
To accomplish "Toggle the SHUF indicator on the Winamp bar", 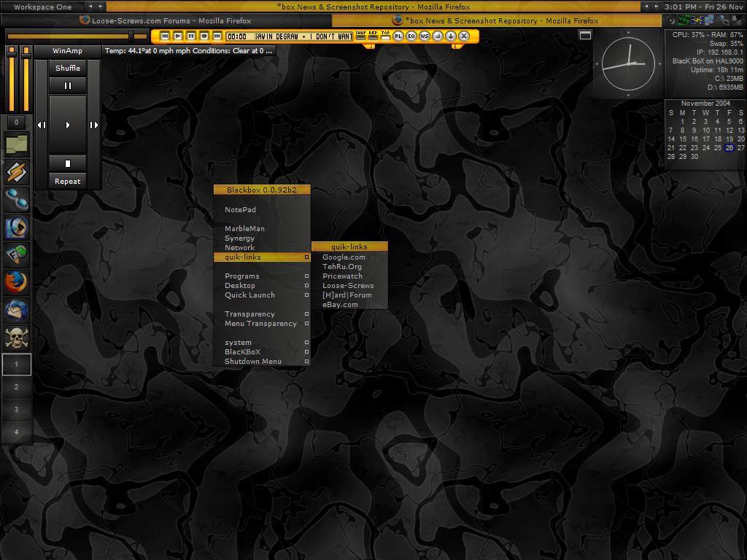I will tap(360, 36).
